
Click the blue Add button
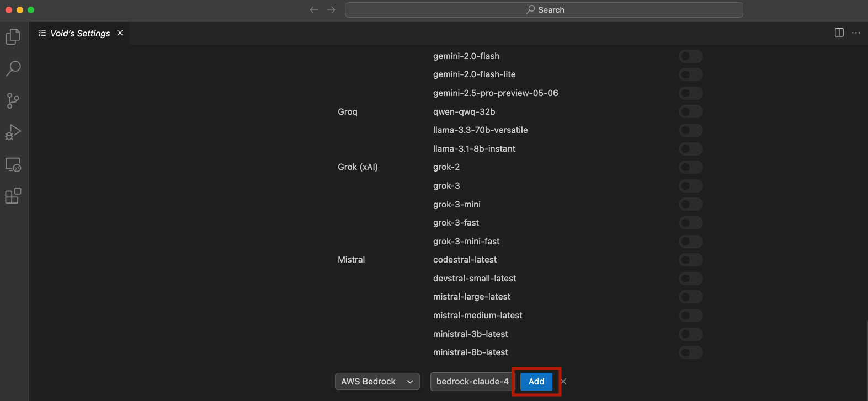coord(536,381)
